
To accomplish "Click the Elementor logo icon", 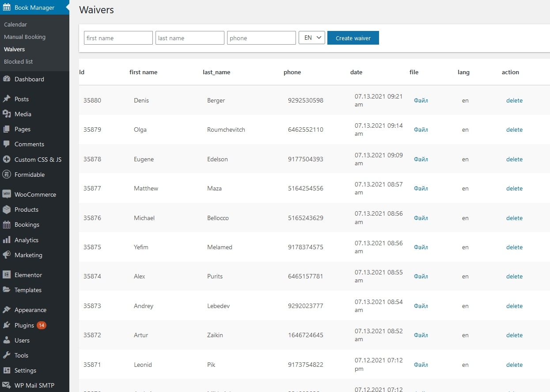I will (7, 275).
